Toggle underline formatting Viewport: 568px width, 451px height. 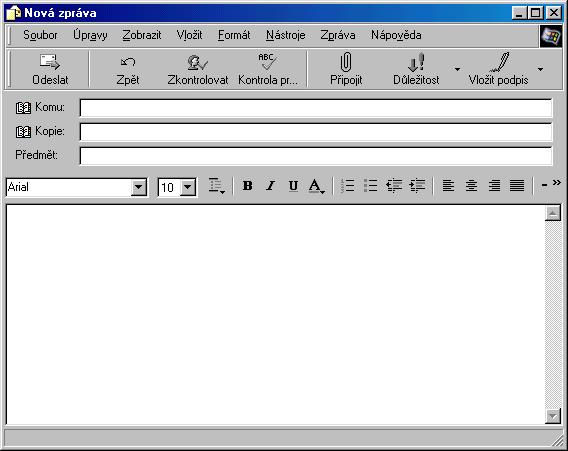click(293, 186)
